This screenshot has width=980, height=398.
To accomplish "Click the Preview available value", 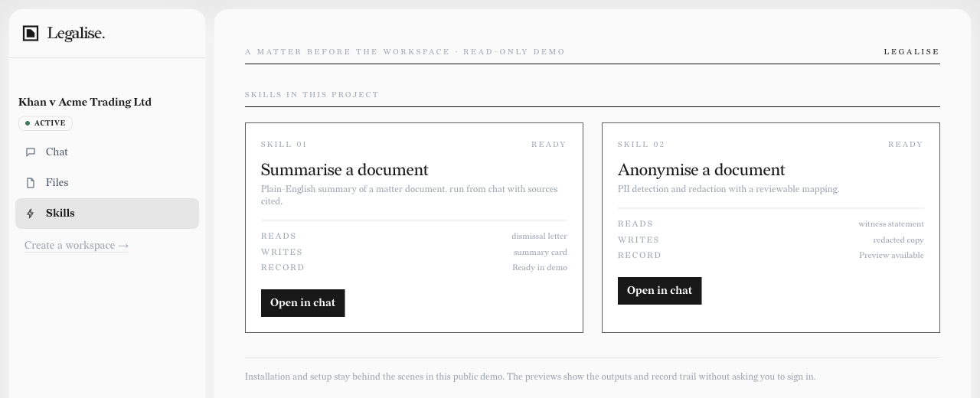I will point(891,256).
